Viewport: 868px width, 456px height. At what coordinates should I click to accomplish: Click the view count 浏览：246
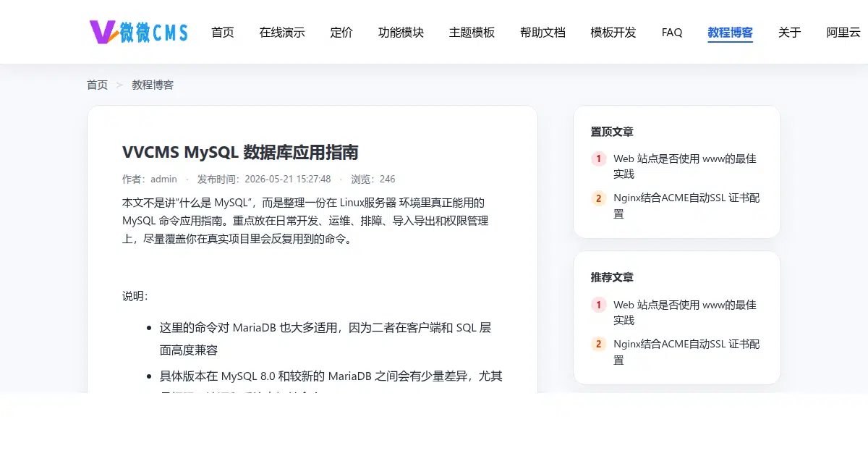point(373,179)
